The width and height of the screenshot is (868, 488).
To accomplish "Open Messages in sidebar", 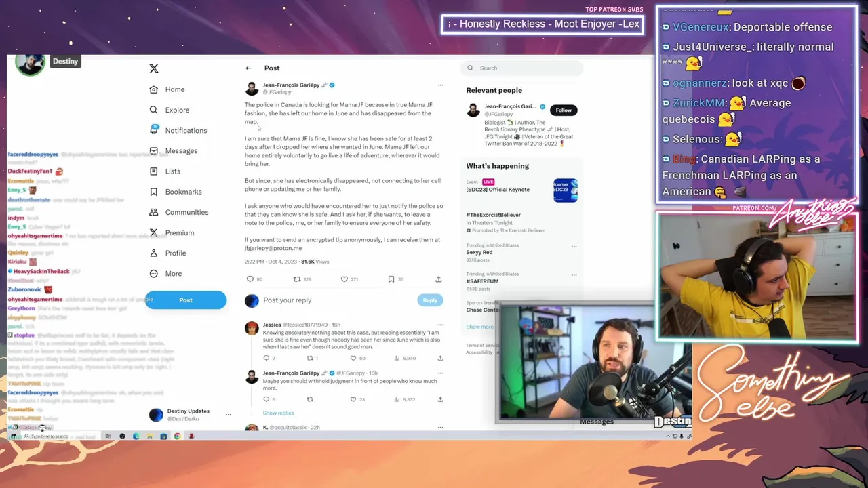I will coord(173,150).
